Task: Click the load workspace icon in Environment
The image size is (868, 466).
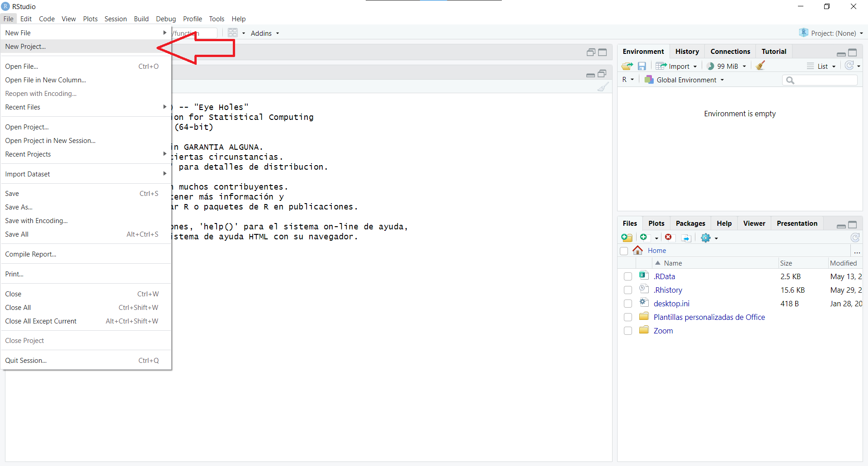Action: pos(627,66)
